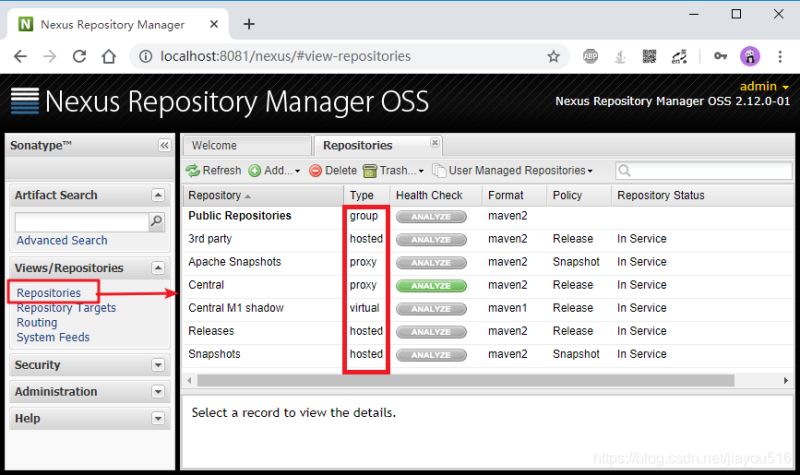Go to browser Home icon
Screen dimensions: 800x475
pyautogui.click(x=109, y=56)
